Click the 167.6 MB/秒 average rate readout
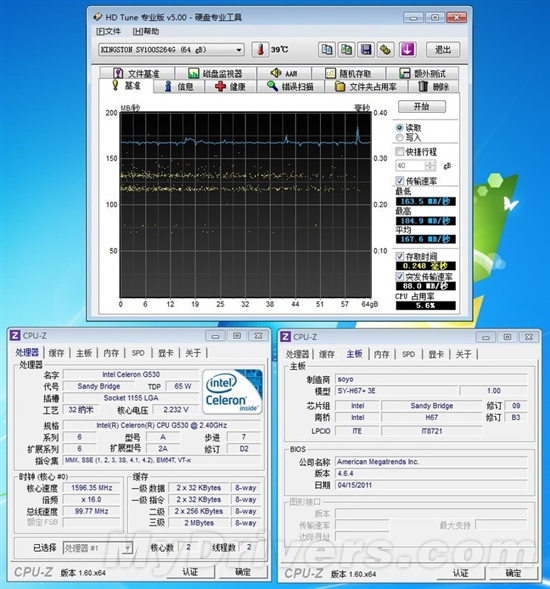Image resolution: width=550 pixels, height=589 pixels. click(426, 239)
